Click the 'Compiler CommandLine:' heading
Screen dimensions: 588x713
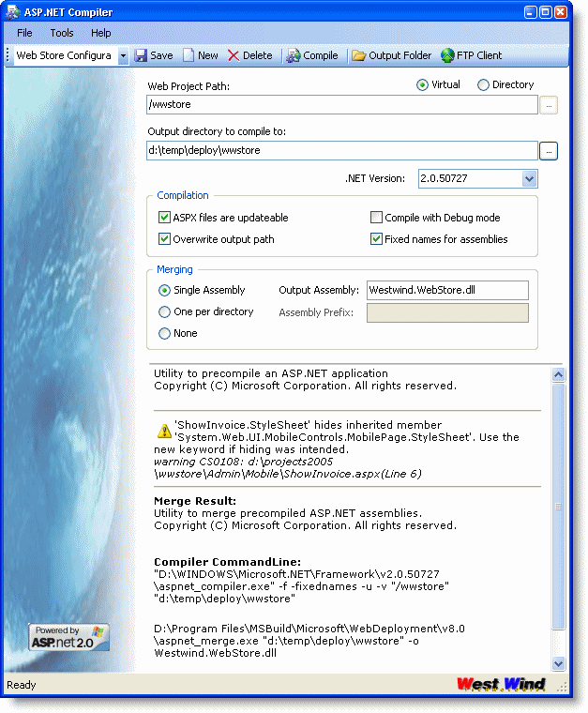point(227,562)
